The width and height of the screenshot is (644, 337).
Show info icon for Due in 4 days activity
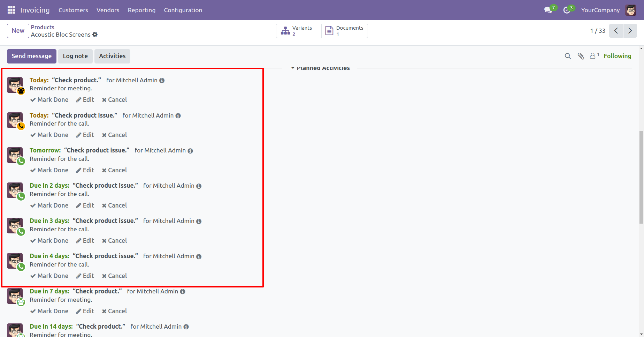(199, 257)
